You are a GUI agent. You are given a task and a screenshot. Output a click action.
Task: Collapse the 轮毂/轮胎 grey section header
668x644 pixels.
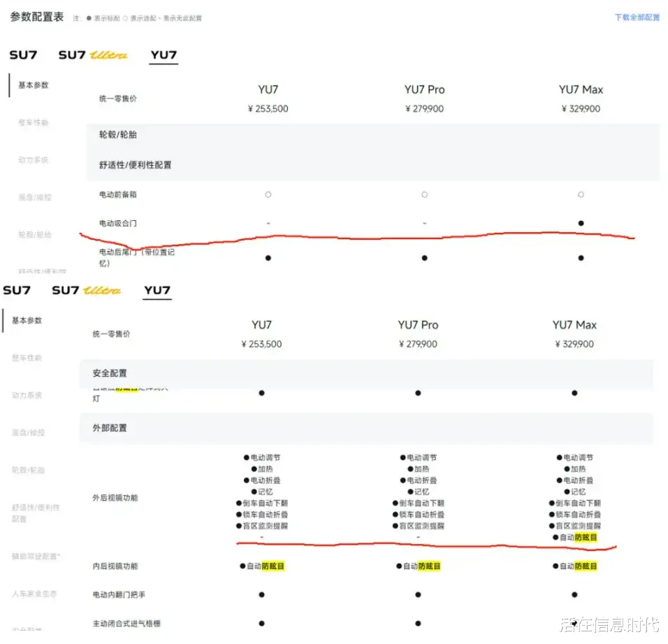373,135
